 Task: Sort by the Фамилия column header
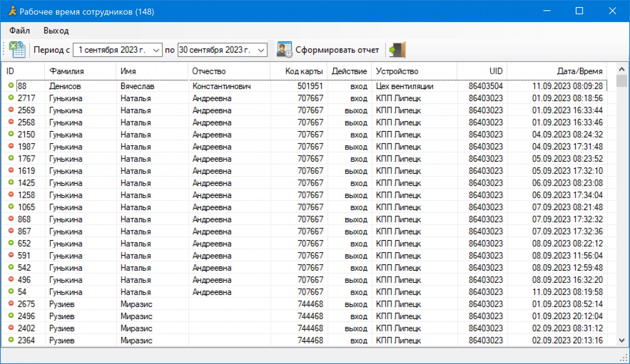pyautogui.click(x=81, y=71)
